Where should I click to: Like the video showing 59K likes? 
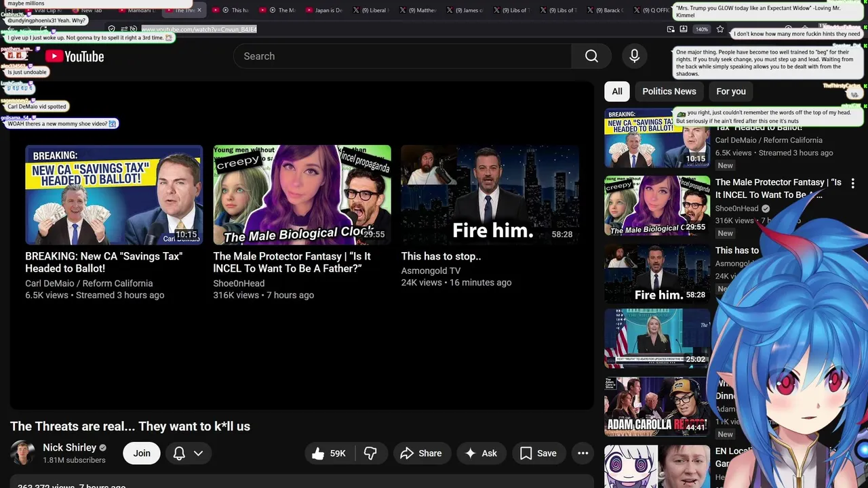pyautogui.click(x=329, y=453)
